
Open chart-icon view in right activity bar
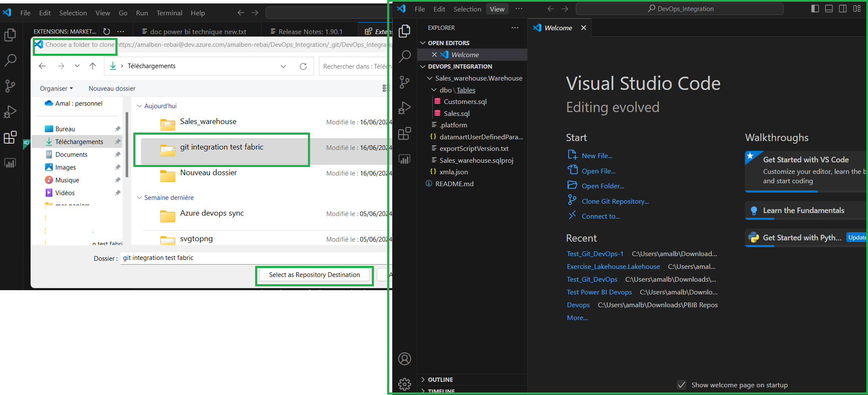[405, 159]
